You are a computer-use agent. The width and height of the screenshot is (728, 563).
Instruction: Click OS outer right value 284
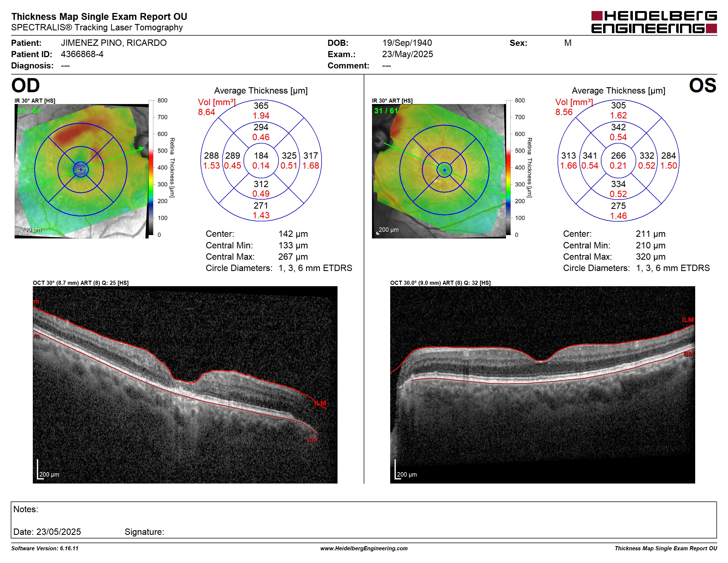pyautogui.click(x=668, y=156)
